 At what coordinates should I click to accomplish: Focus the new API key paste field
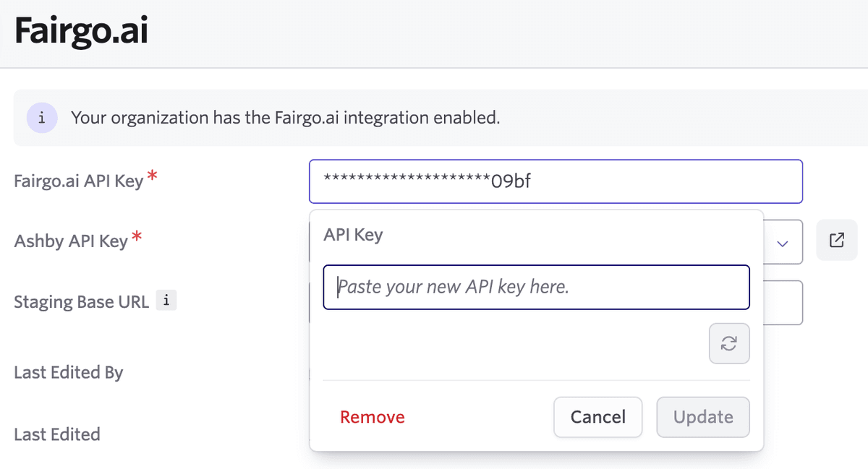tap(536, 287)
